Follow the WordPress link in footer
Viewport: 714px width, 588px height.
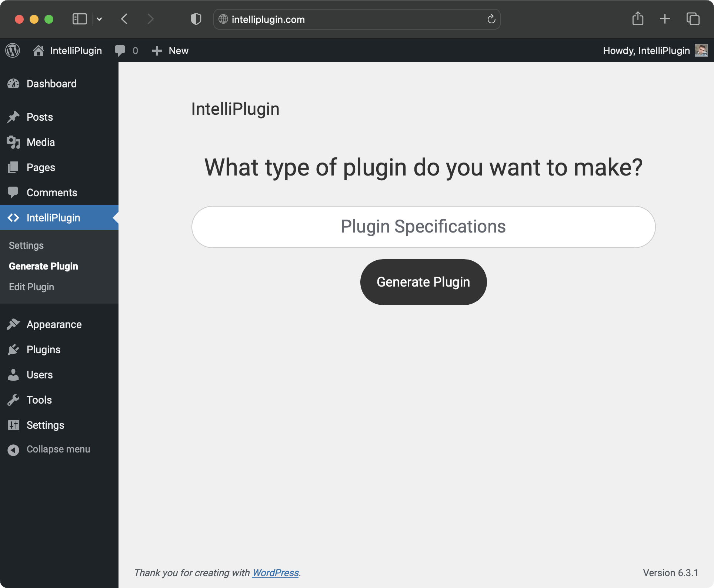(x=276, y=573)
